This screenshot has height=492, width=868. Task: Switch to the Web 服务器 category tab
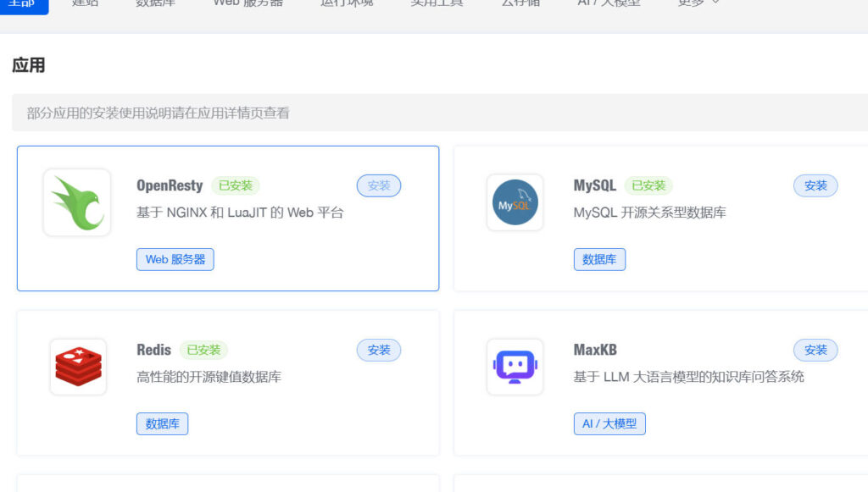coord(248,3)
